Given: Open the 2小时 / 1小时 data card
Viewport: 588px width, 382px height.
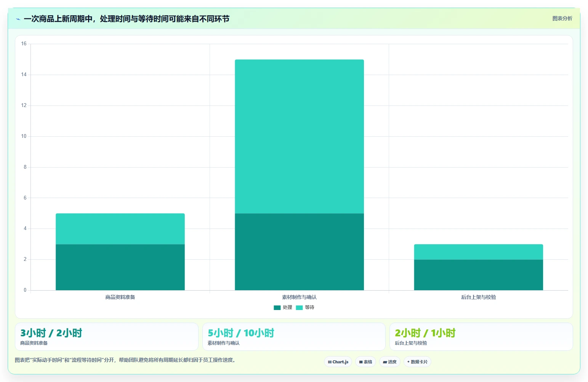Looking at the screenshot, I should coord(481,337).
